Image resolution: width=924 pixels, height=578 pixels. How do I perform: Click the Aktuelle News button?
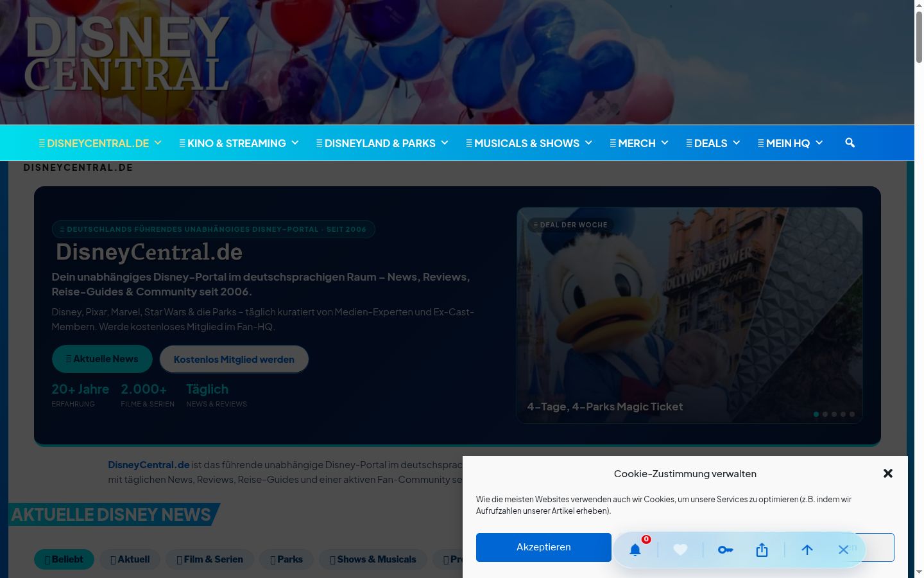[x=102, y=359]
